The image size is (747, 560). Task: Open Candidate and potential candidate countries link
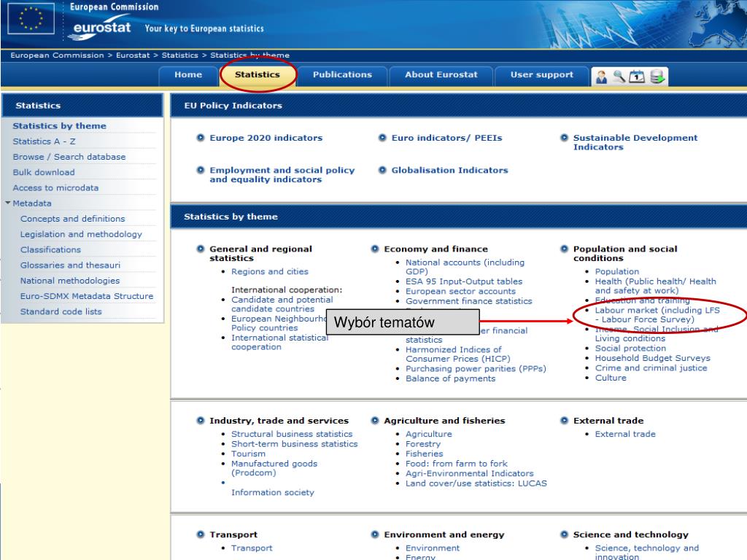(282, 304)
